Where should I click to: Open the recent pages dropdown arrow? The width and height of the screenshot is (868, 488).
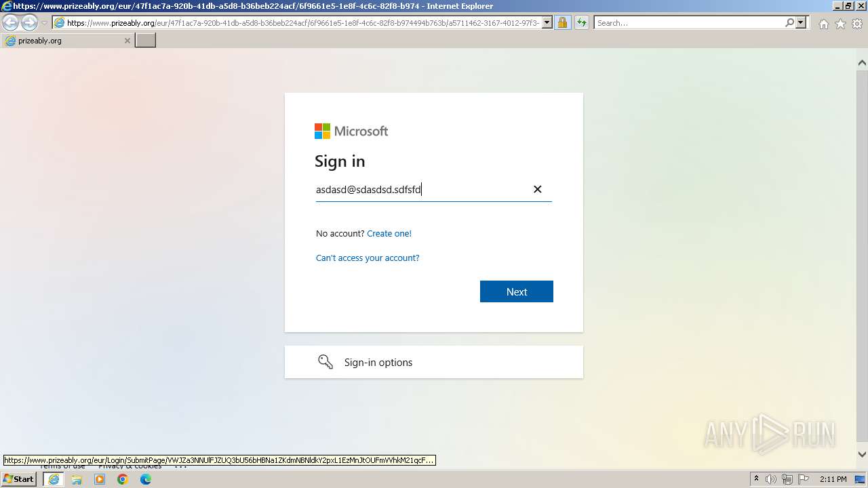pos(44,23)
